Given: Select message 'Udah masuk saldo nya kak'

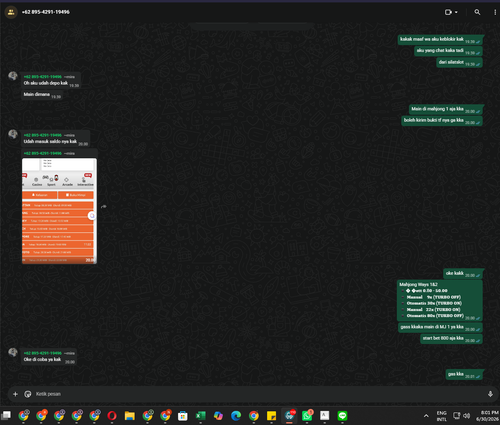Looking at the screenshot, I should point(55,139).
